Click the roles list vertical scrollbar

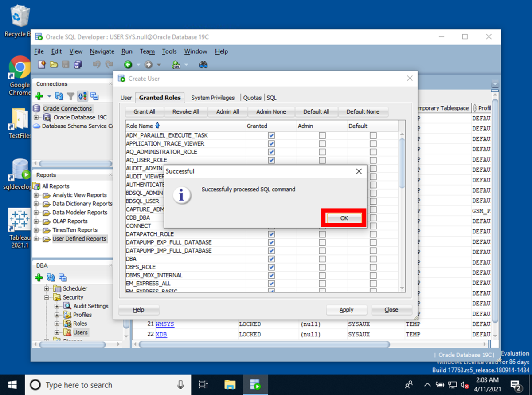click(x=402, y=162)
